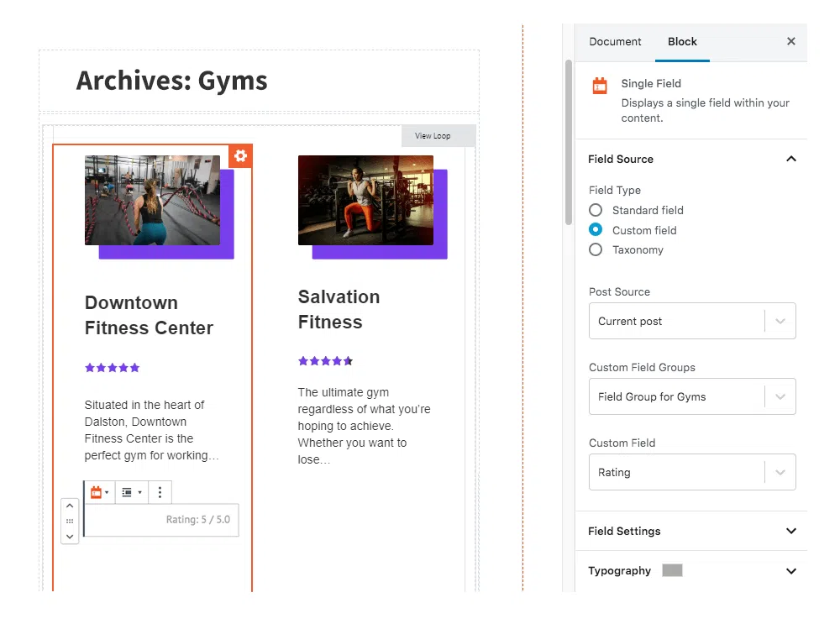The height and width of the screenshot is (624, 840).
Task: Click the Single Field block description text
Action: 705,110
